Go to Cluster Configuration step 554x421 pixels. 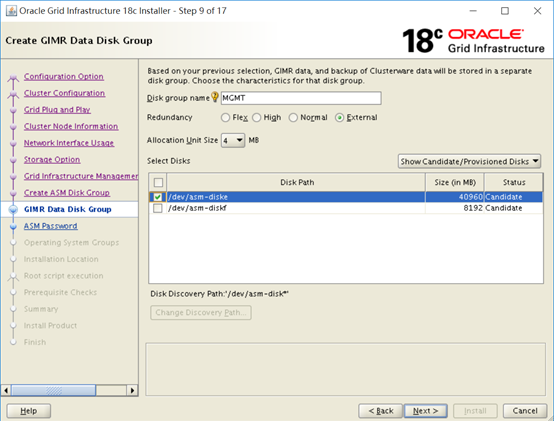click(x=64, y=93)
